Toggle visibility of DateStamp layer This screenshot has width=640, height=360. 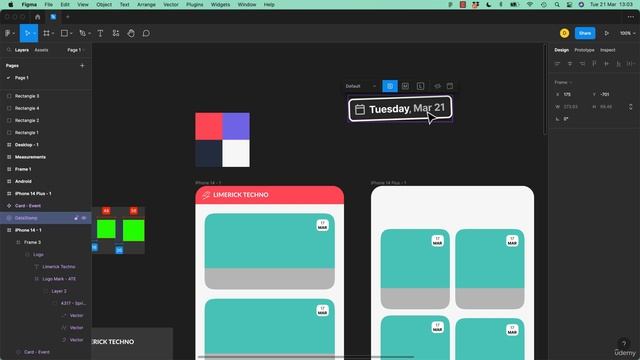pyautogui.click(x=84, y=218)
